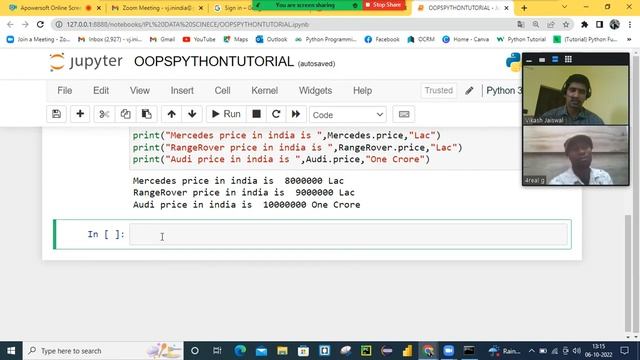Open the Cell menu
The image size is (640, 360).
[222, 91]
